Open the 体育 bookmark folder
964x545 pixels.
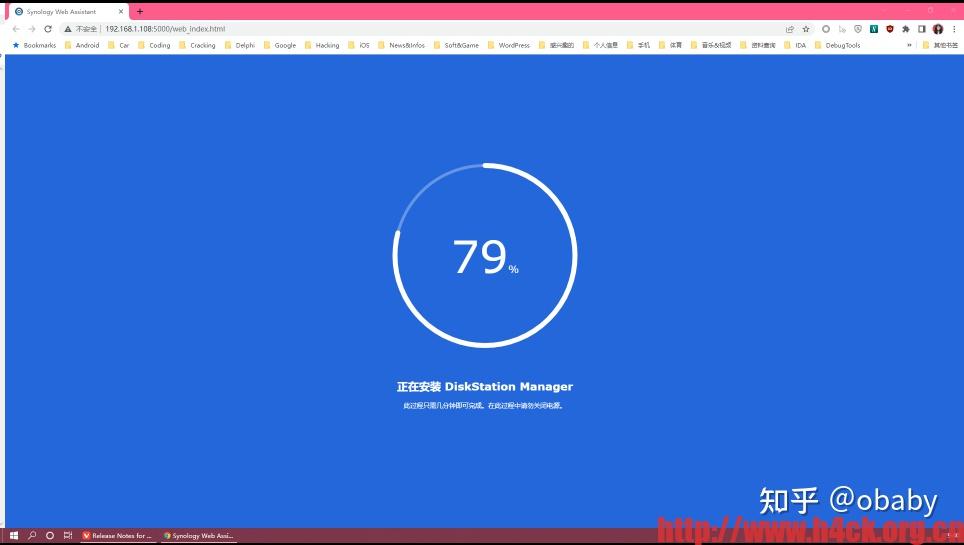click(670, 45)
